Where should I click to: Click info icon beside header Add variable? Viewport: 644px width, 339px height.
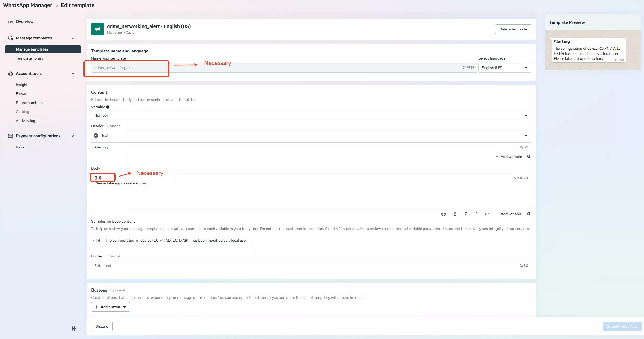[x=529, y=156]
